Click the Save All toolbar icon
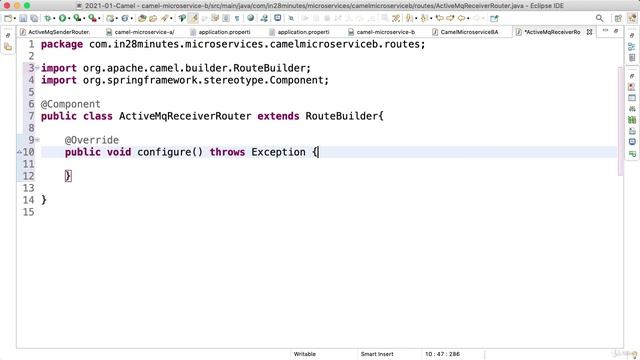The image size is (640, 360). (34, 18)
